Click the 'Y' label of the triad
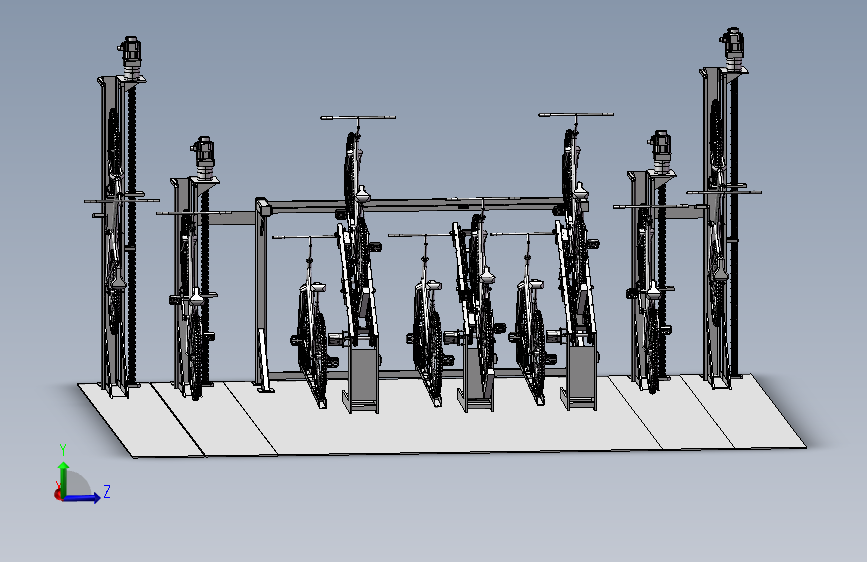Viewport: 867px width, 562px height. coord(63,450)
